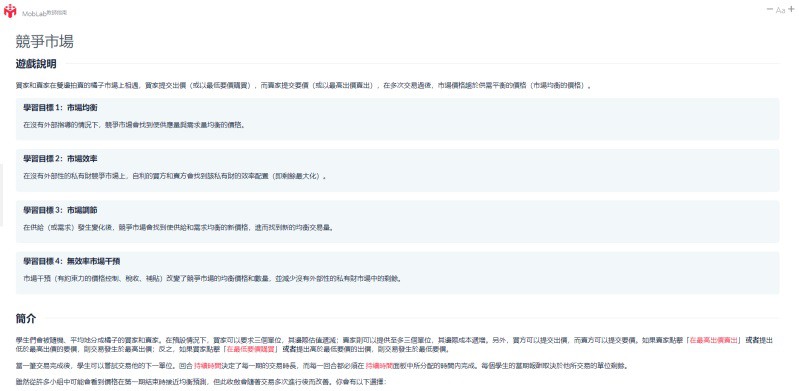Image resolution: width=799 pixels, height=391 pixels.
Task: Click the description under 學習目標 1
Action: [x=135, y=124]
